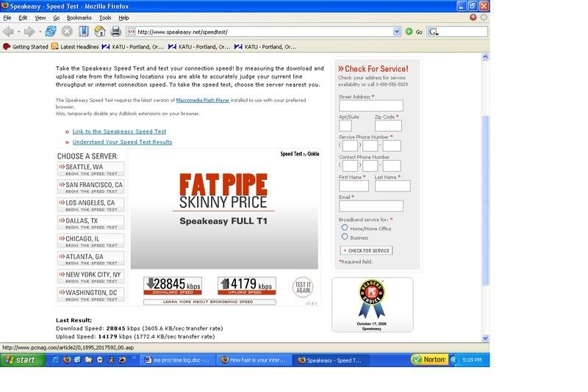Select Home/Home Office radio button
Image resolution: width=588 pixels, height=392 pixels.
(345, 228)
